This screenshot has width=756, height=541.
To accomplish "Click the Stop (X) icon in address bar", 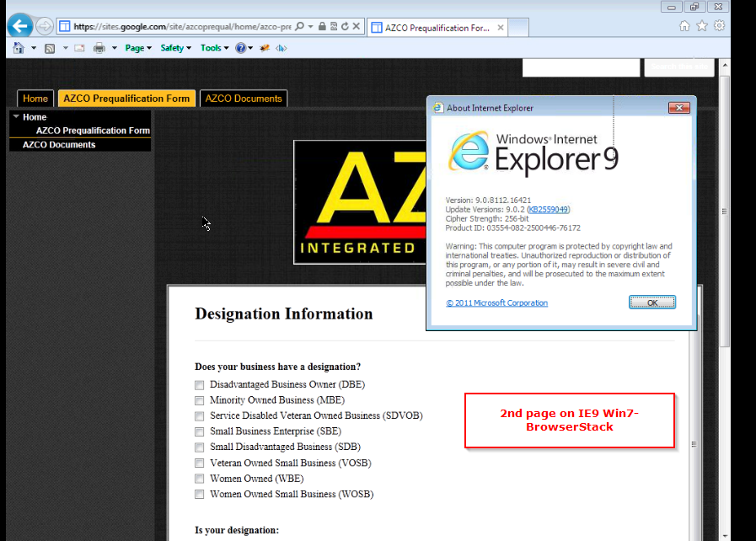I will tap(357, 26).
